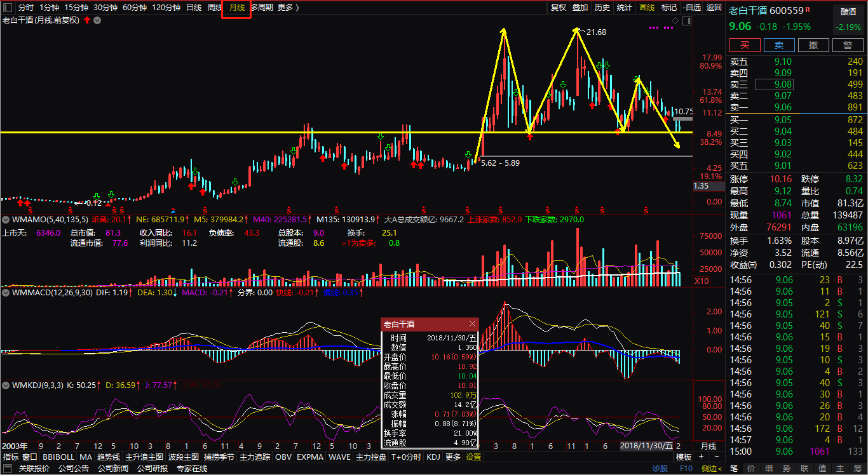Screen dimensions: 868x475
Task: Open 公司研报 research reports link
Action: click(x=153, y=469)
